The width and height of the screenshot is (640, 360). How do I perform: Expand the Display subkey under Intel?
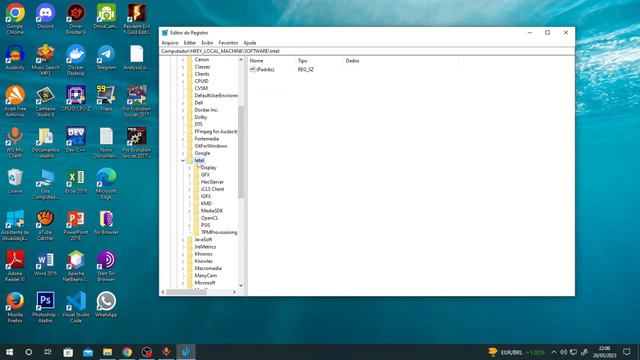189,168
